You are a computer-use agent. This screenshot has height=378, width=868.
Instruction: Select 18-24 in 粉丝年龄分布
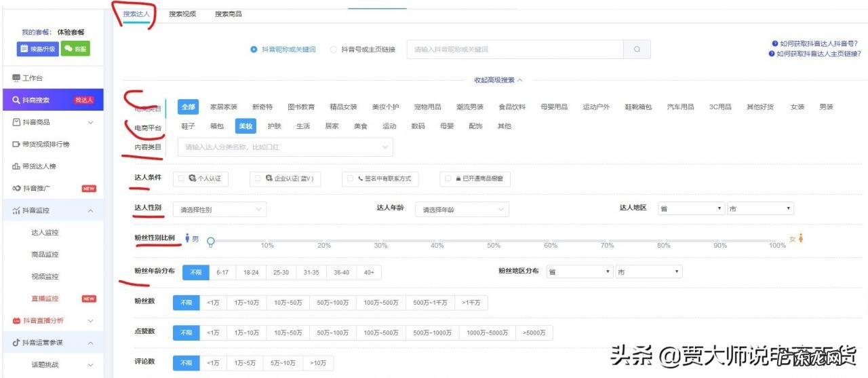click(x=251, y=272)
